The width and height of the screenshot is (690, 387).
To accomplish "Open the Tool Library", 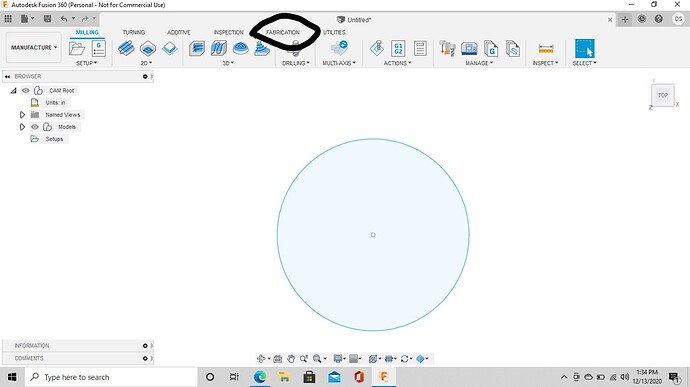I will tap(448, 48).
